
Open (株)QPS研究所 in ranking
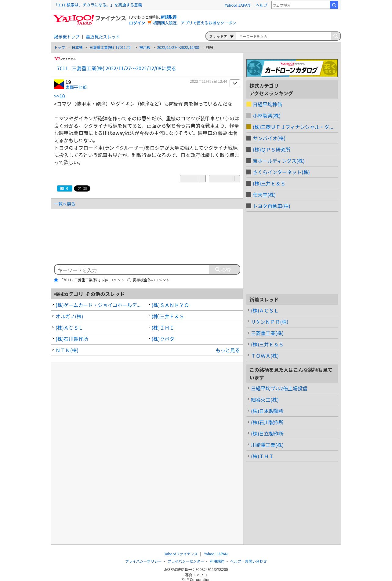pos(271,150)
